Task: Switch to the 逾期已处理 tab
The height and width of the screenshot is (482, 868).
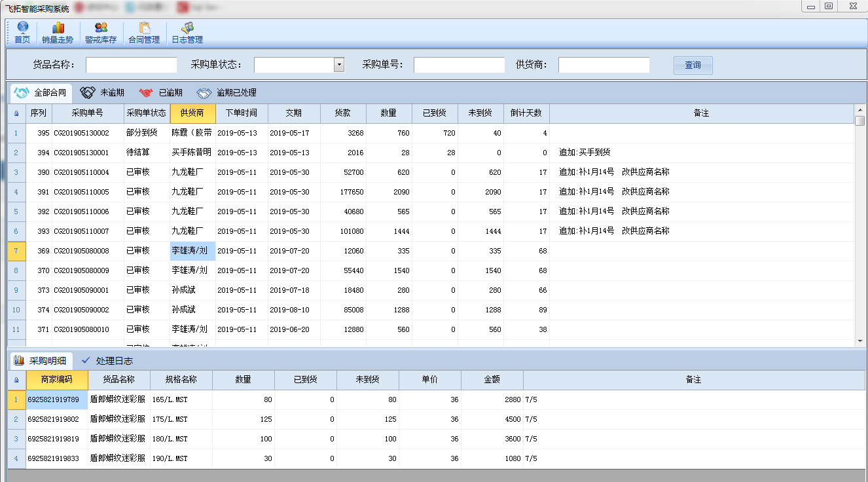Action: (x=226, y=93)
